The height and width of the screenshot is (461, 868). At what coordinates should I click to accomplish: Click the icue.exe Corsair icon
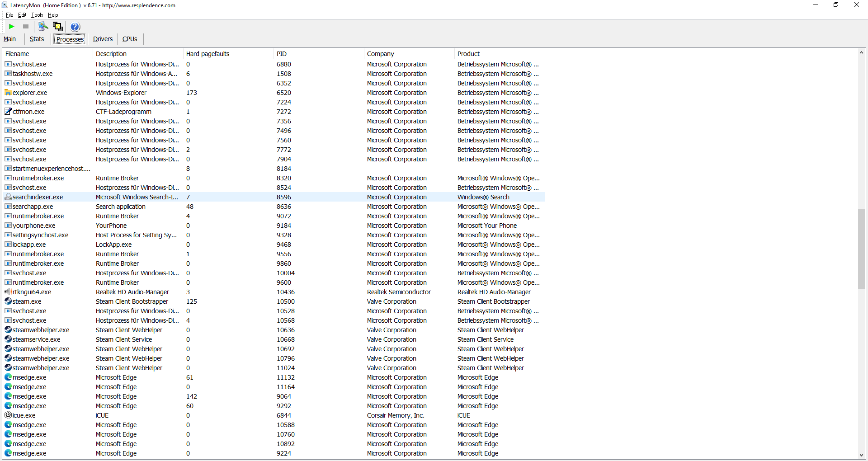coord(8,415)
